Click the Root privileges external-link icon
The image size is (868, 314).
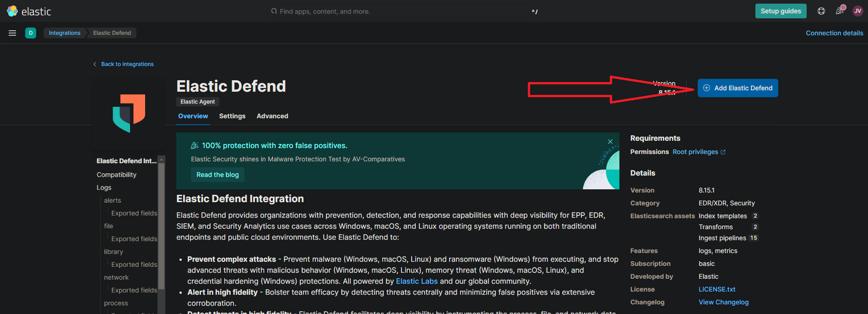723,152
